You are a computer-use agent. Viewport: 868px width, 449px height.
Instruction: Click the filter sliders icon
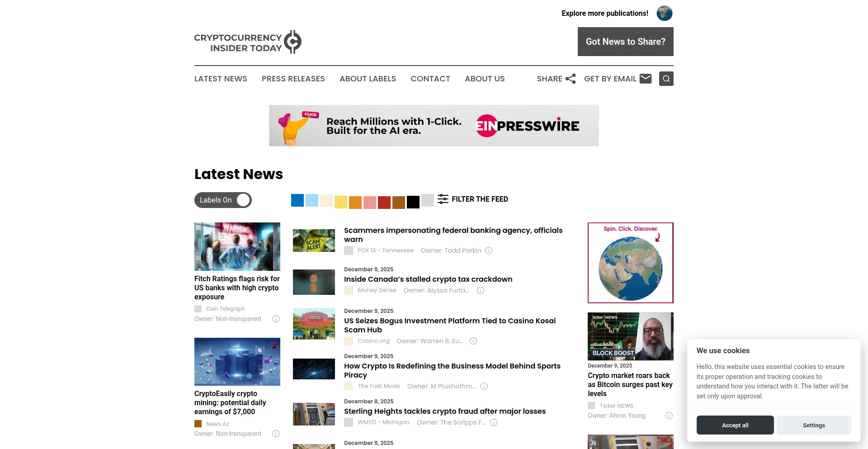[x=443, y=199]
